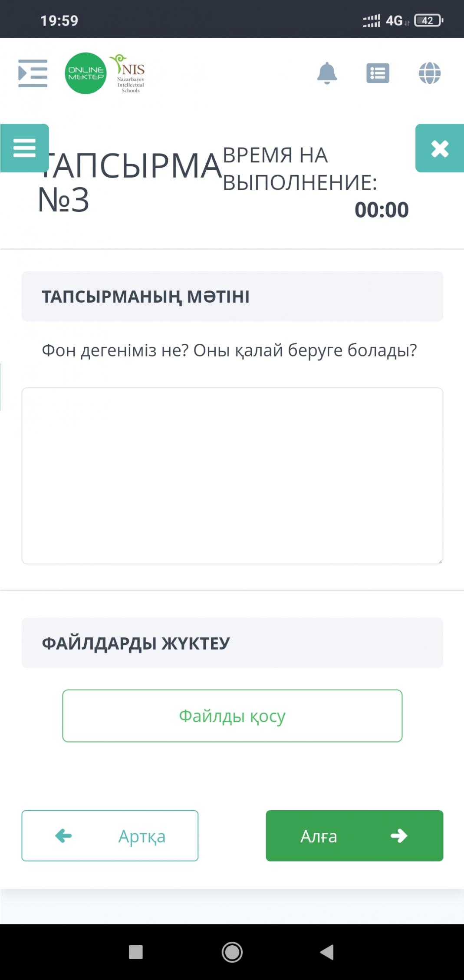Open the list view icon
Screen dimensions: 464x980
[378, 73]
